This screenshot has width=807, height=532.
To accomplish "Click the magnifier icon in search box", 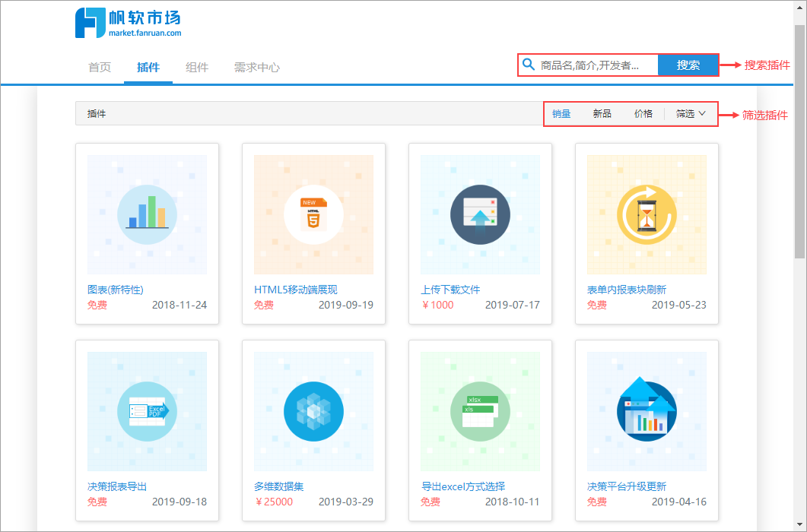I will pyautogui.click(x=529, y=65).
